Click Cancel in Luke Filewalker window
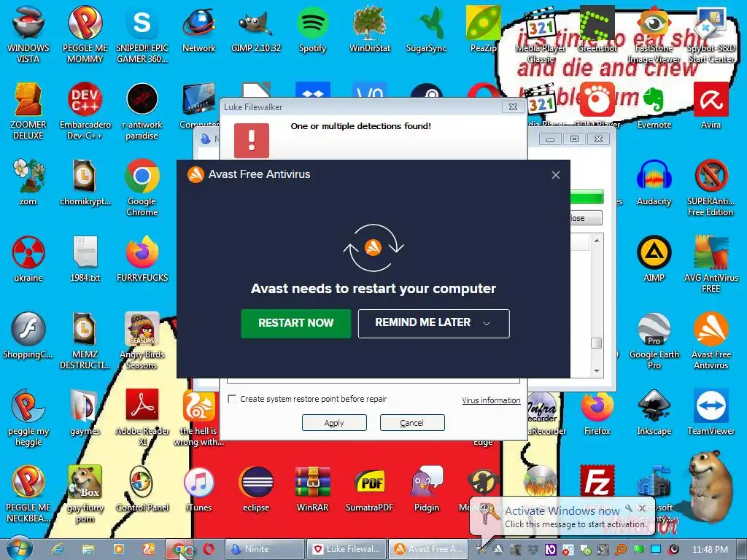Screen dimensions: 747x560 (x=412, y=423)
